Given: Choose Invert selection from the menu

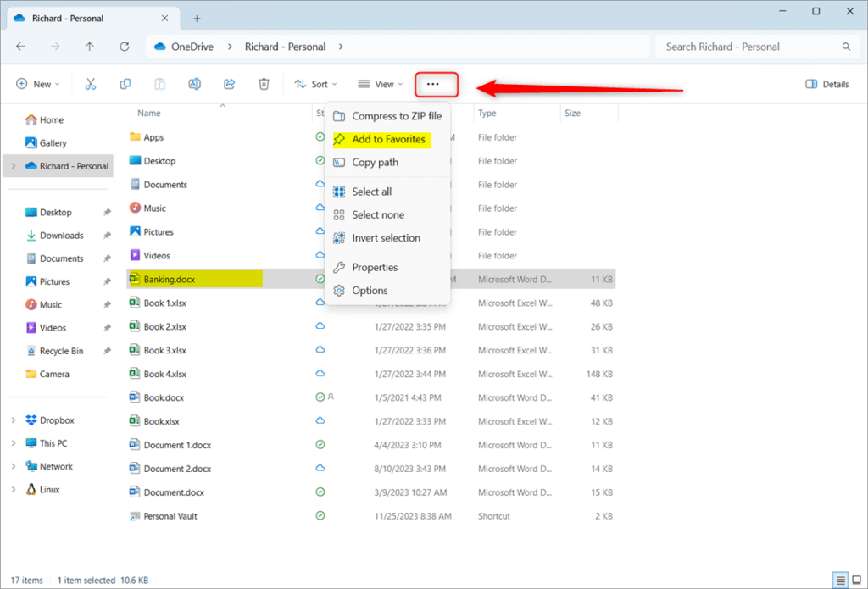Looking at the screenshot, I should 386,238.
